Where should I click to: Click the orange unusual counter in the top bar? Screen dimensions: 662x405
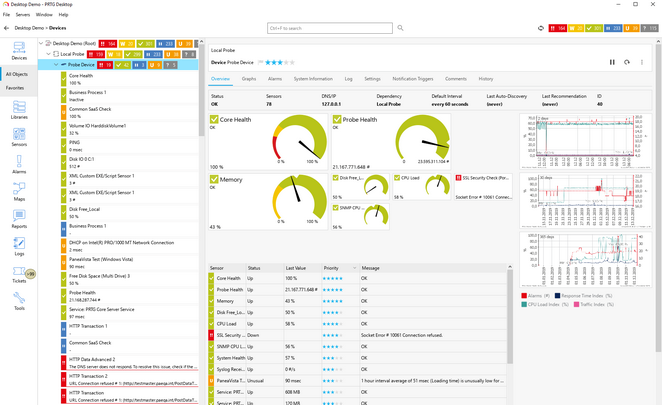pos(631,28)
